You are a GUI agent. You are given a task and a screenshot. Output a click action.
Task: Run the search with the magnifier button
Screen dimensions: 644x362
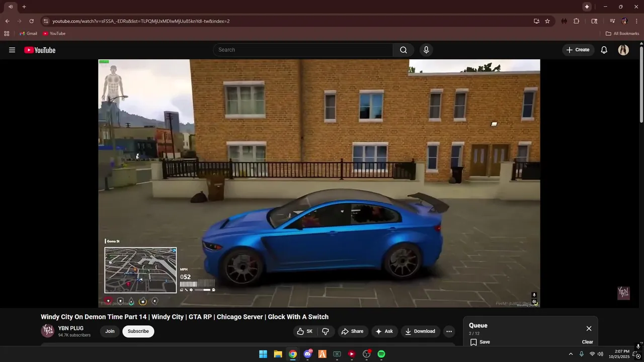point(404,50)
